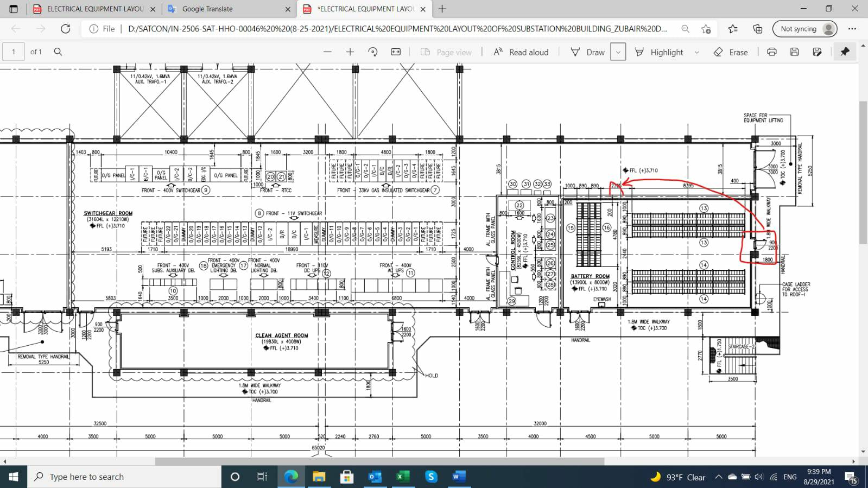Click the Not syncing profile button

[x=804, y=29]
